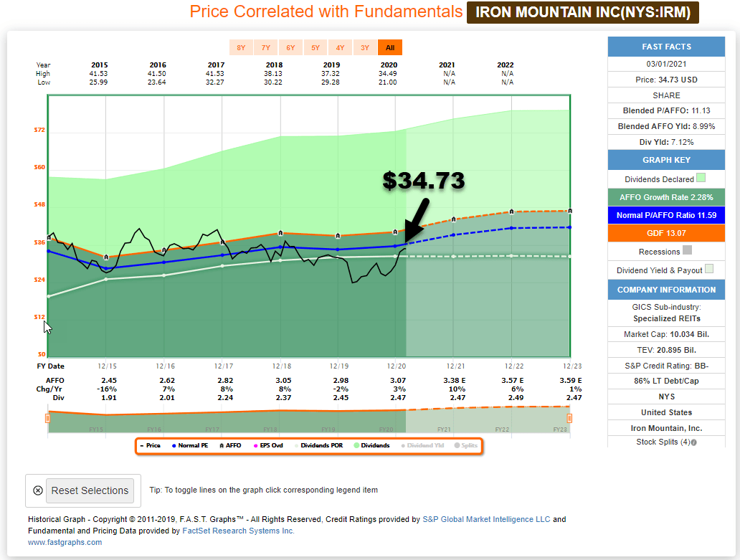Click the TEV: 20.895 Bil. text
The width and height of the screenshot is (740, 560).
666,350
